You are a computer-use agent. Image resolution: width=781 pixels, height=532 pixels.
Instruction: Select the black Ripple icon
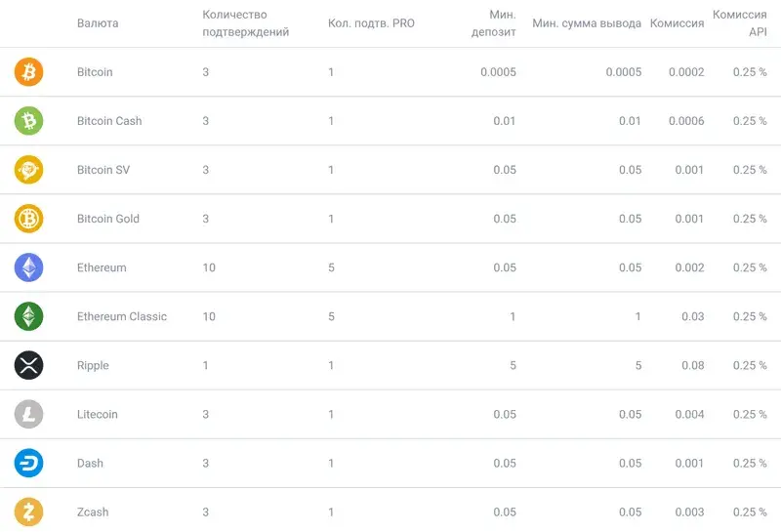29,365
